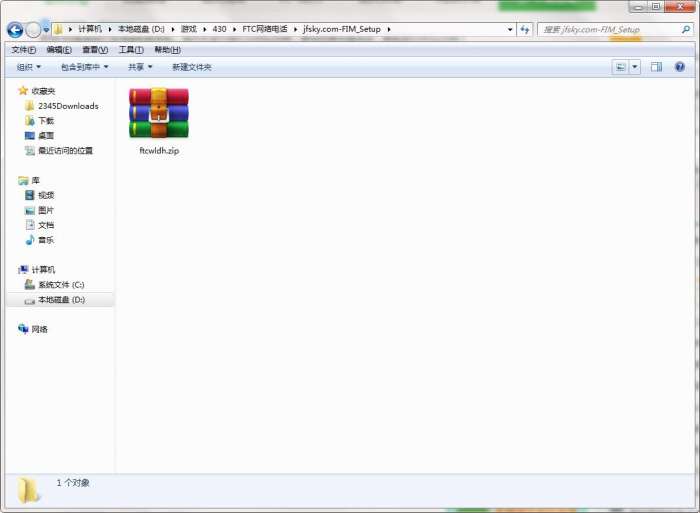Select 库 in the navigation pane

[x=35, y=180]
